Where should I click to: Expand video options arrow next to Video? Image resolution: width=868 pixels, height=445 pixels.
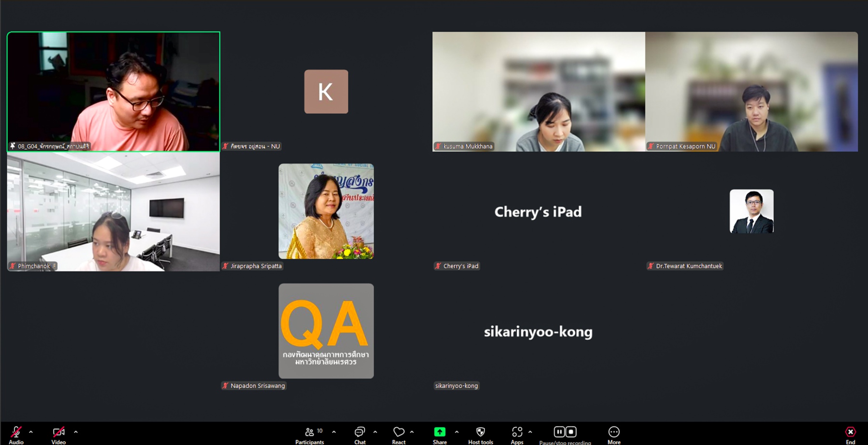(76, 432)
